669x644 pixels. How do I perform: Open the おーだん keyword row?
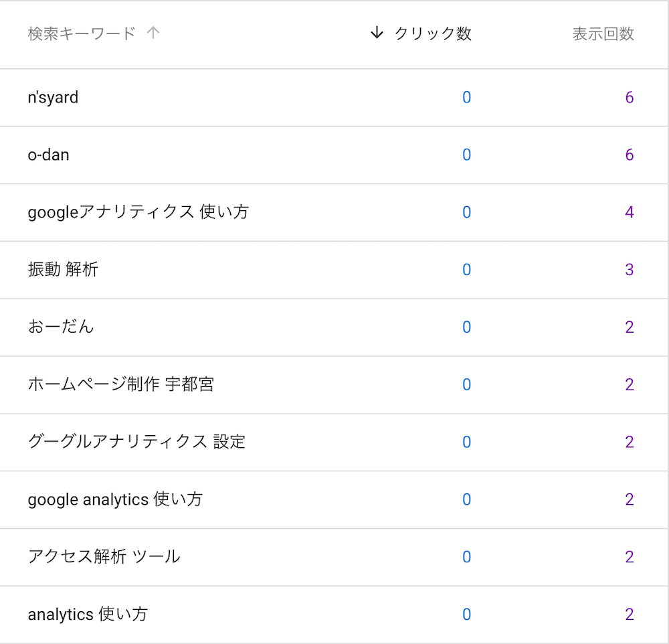(x=334, y=327)
